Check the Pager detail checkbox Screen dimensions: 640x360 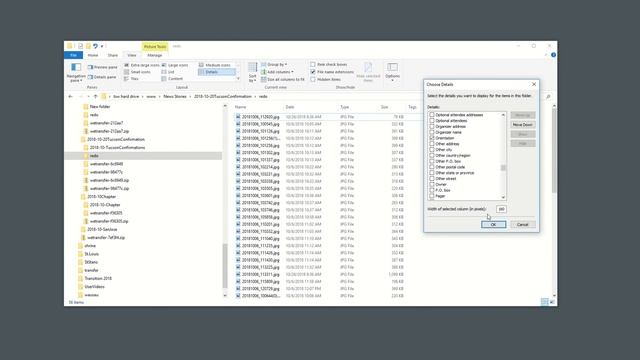(432, 196)
